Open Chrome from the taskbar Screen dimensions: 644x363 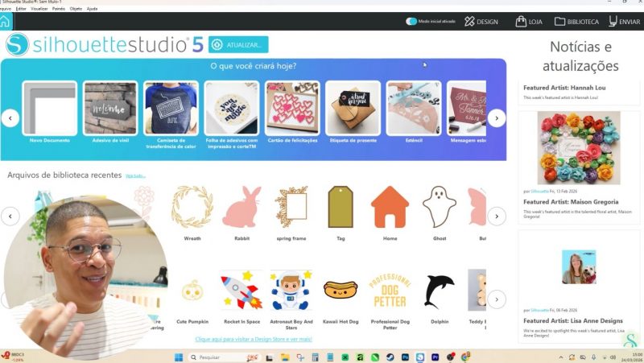465,357
